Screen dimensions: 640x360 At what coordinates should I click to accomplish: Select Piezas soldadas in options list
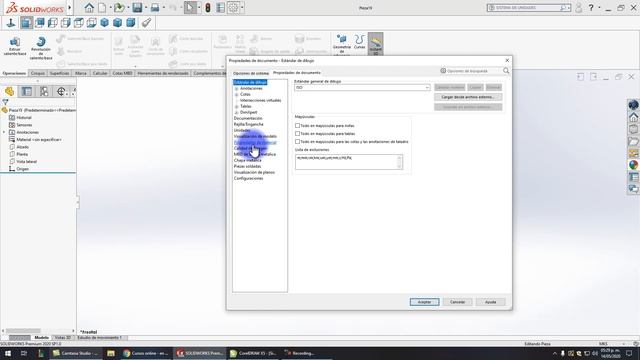(x=247, y=167)
